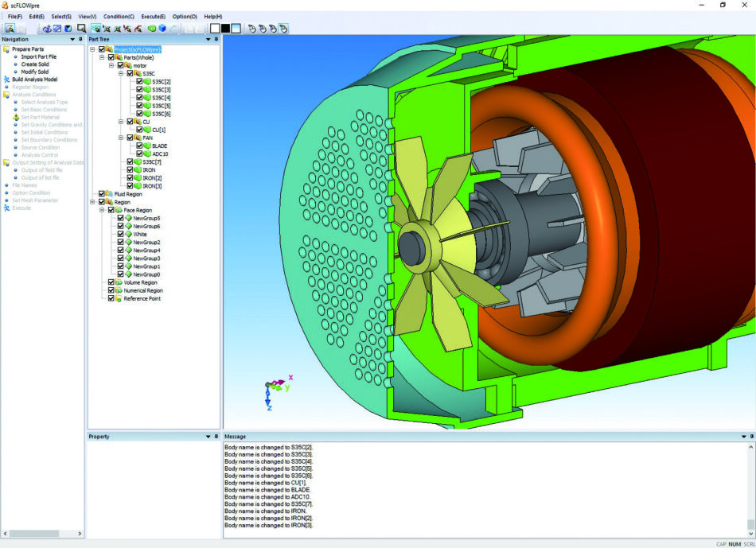Open the Navigation panel dropdown arrow
The width and height of the screenshot is (756, 548).
point(72,39)
